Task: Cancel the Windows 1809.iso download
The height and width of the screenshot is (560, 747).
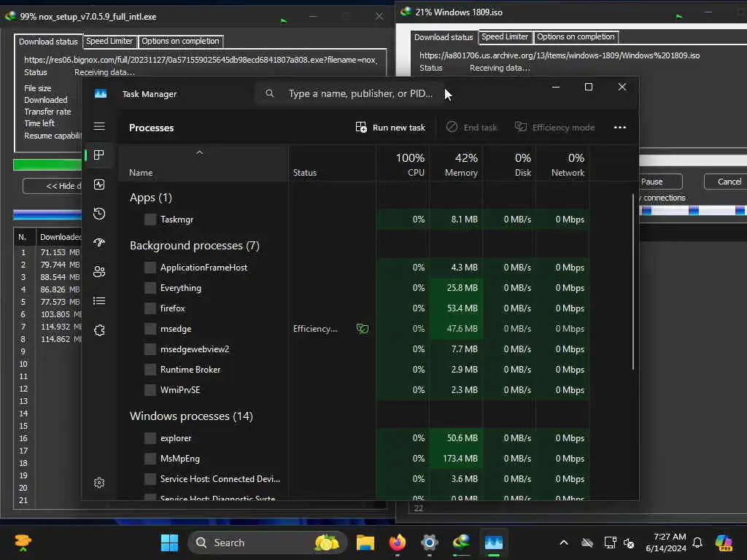Action: (726, 182)
